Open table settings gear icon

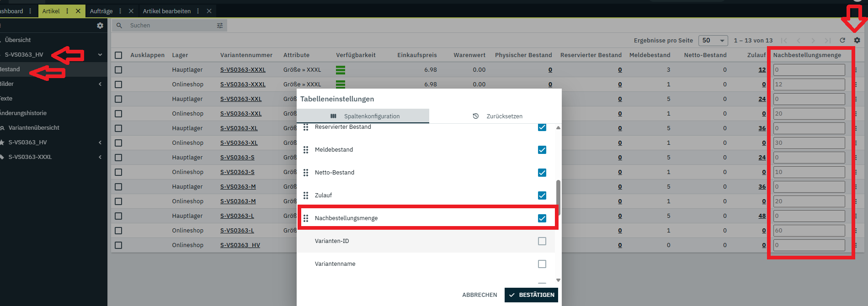click(x=857, y=40)
